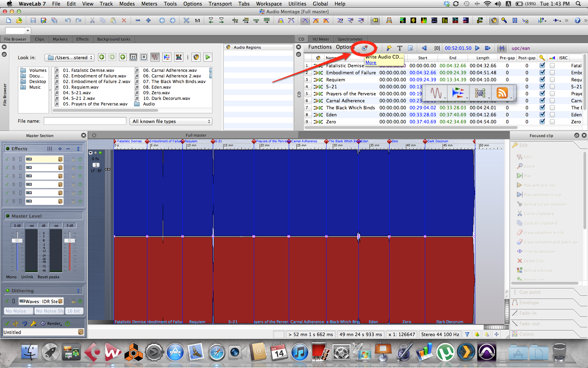Click the CD wizard wand icon

click(x=389, y=48)
